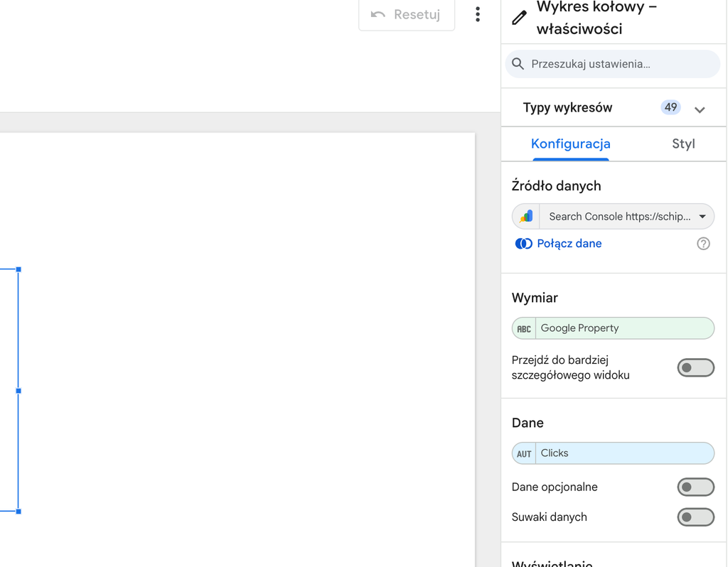Screen dimensions: 728x567
Task: Select the Konfiguracja tab
Action: tap(571, 144)
